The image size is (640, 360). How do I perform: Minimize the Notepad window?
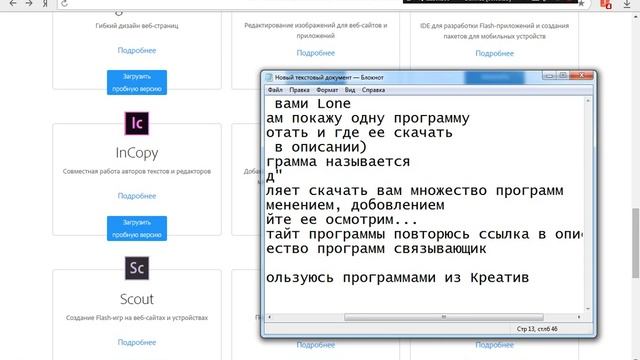(x=549, y=76)
